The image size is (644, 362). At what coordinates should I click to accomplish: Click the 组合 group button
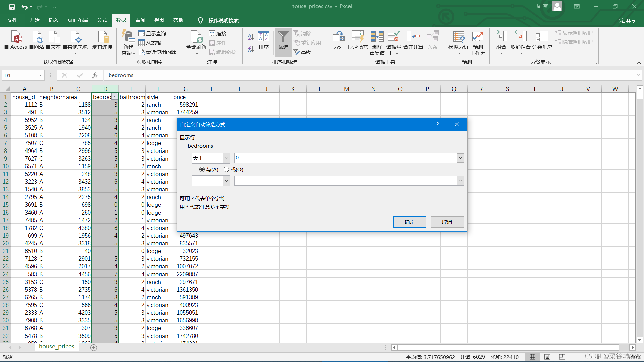point(501,43)
